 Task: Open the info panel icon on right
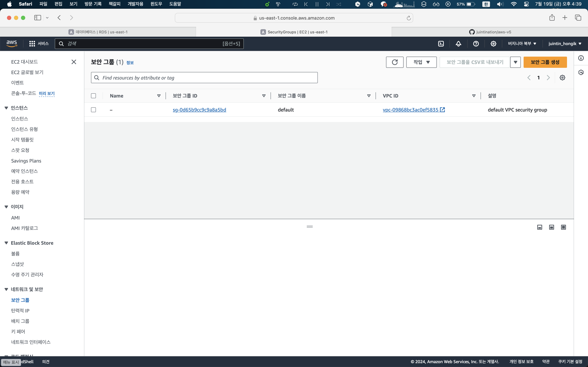click(x=581, y=58)
